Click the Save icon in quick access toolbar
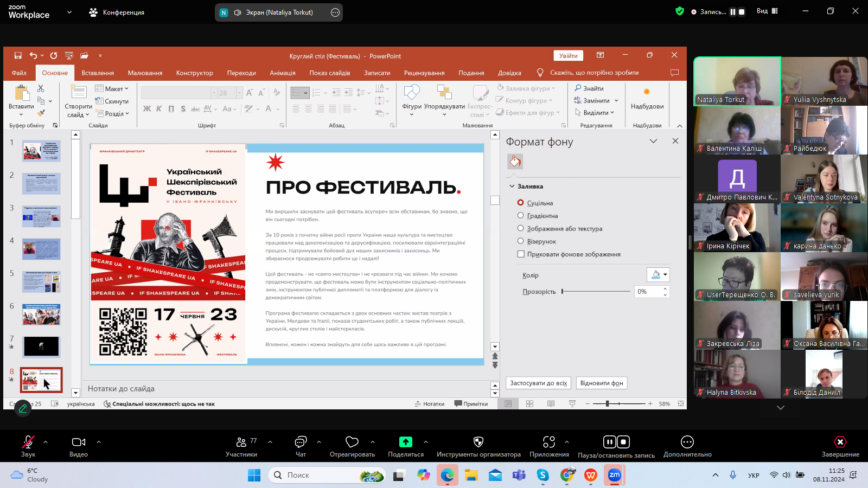 (18, 55)
